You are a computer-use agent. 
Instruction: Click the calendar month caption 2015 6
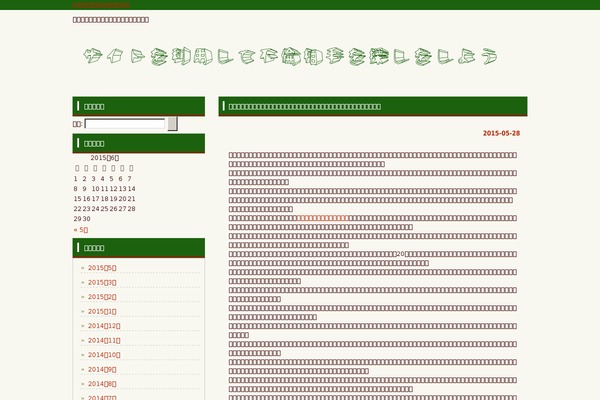coord(104,158)
